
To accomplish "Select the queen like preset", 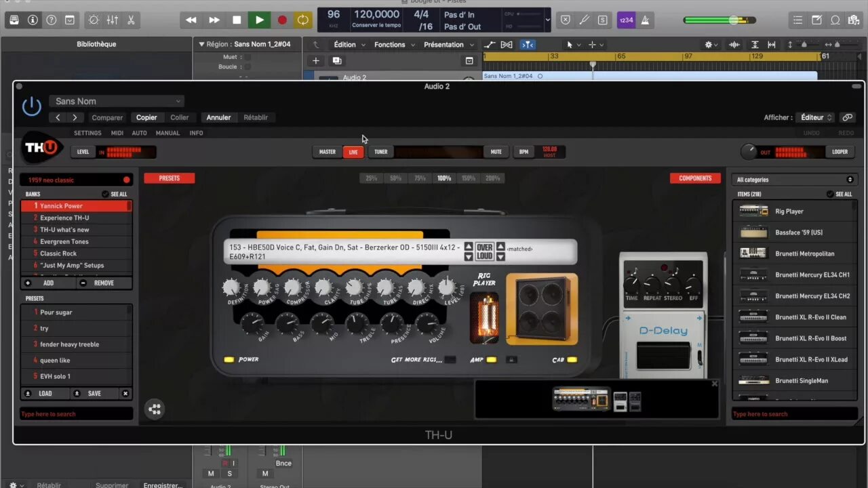I will pos(75,361).
